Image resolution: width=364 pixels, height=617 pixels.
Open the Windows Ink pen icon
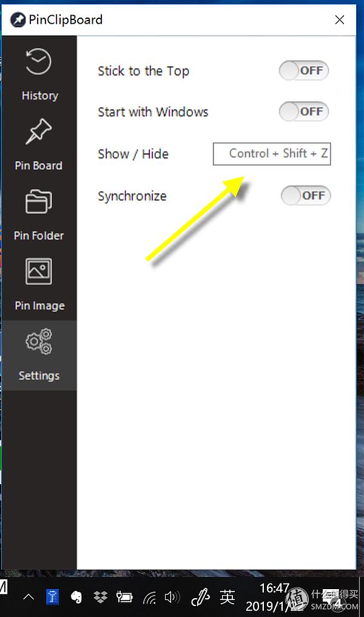(200, 598)
